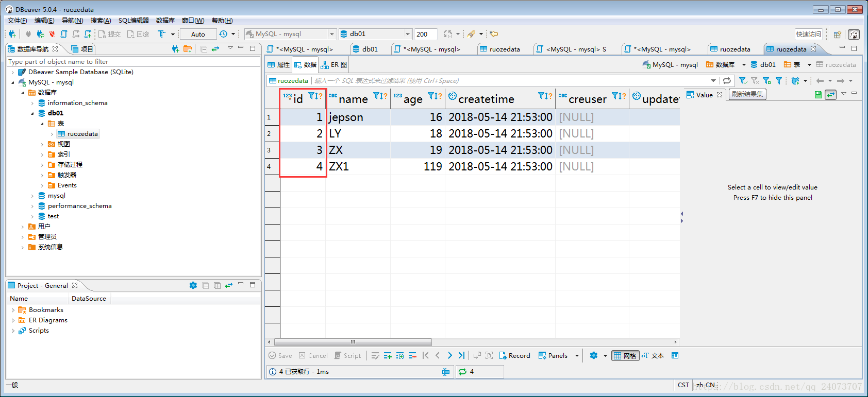Click the reconnect icon with green arrows

(40, 34)
